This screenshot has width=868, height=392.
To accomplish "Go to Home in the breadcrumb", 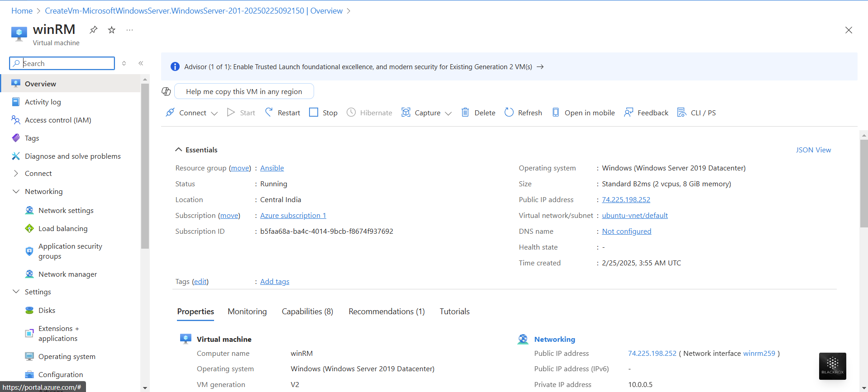I will (x=22, y=11).
